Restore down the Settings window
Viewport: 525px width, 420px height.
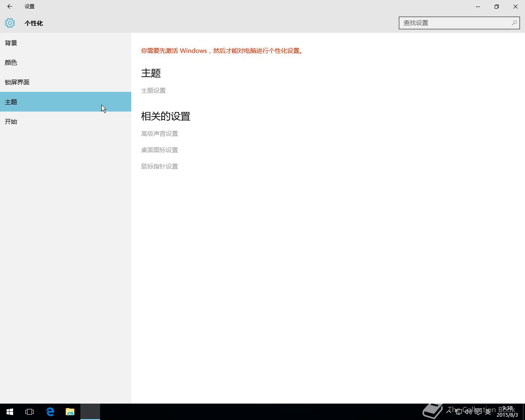(x=497, y=7)
